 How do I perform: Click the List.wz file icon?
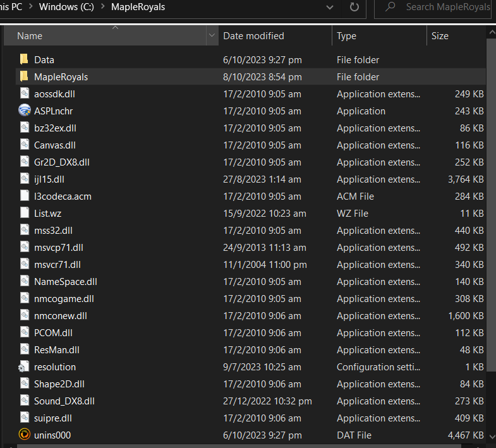pos(25,213)
